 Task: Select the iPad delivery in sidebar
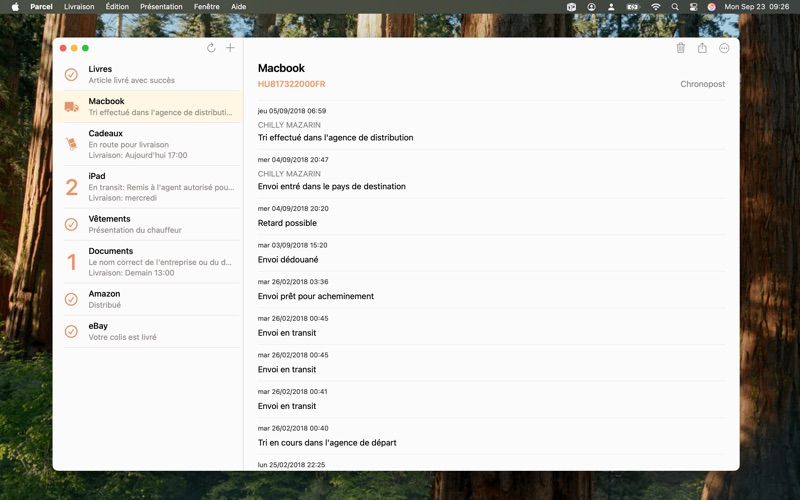148,187
